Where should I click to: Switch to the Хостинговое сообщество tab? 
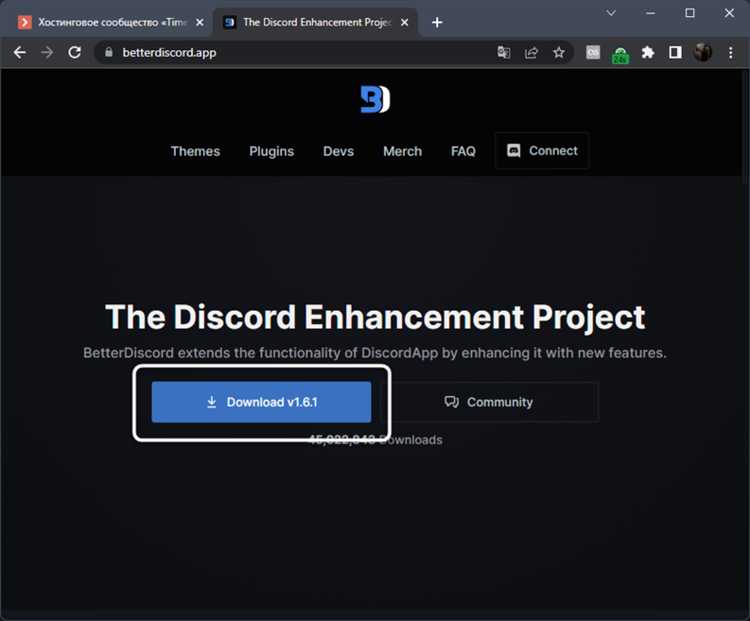tap(111, 22)
